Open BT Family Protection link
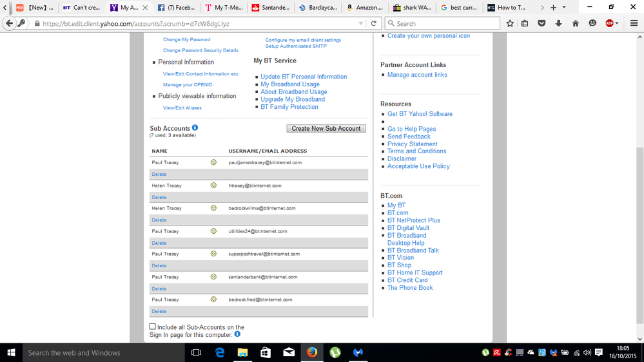Image resolution: width=644 pixels, height=362 pixels. click(x=289, y=107)
